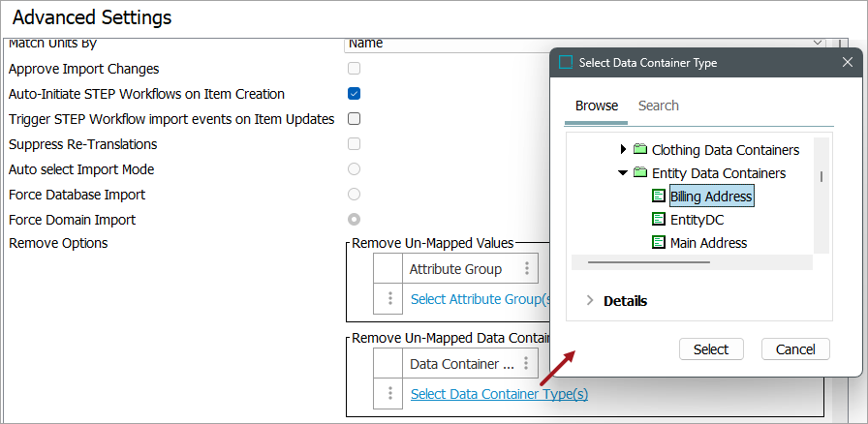Click the Main Address container icon
The width and height of the screenshot is (868, 424).
pyautogui.click(x=658, y=242)
